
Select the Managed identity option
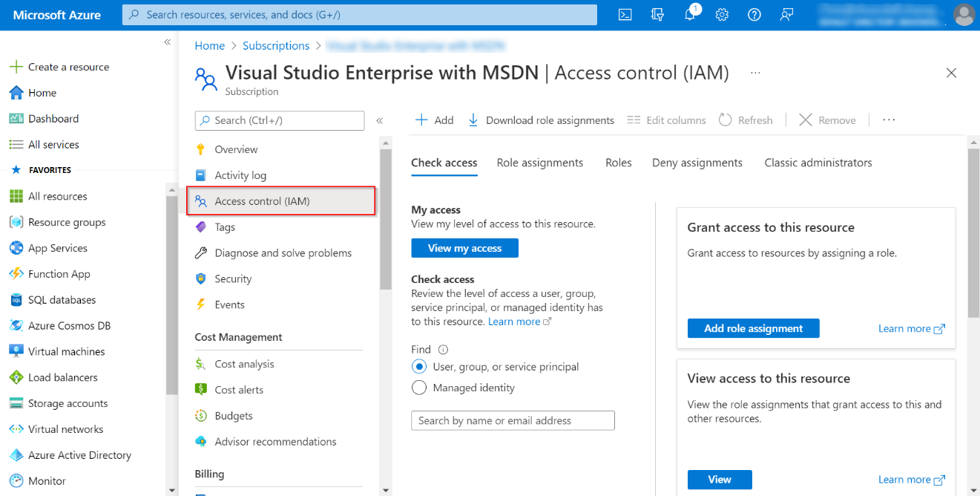pyautogui.click(x=419, y=387)
